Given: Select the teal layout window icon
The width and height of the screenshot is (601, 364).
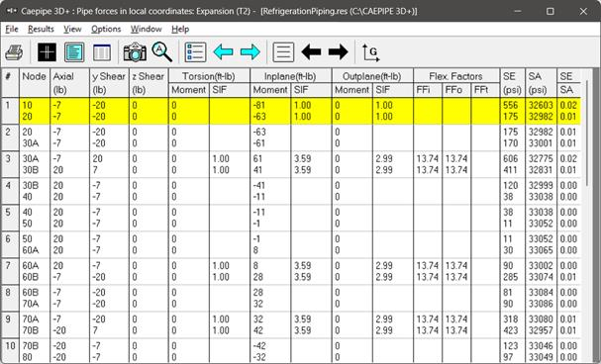Looking at the screenshot, I should tap(74, 52).
